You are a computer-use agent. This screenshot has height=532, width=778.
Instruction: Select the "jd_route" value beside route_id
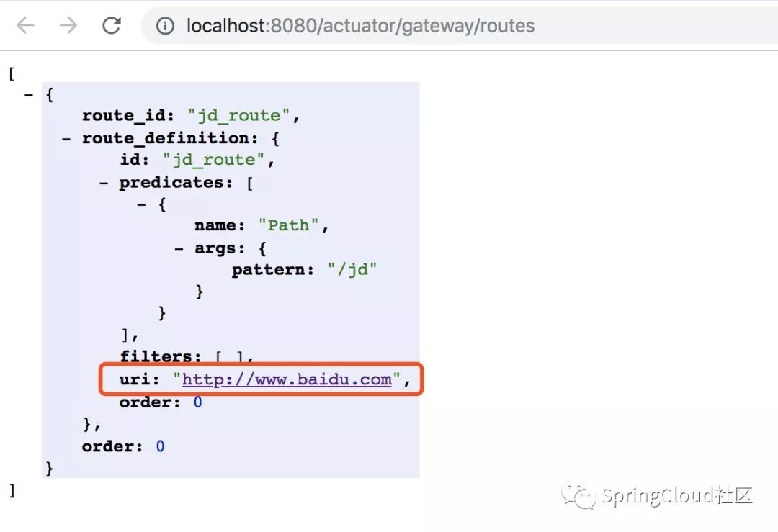(x=238, y=115)
